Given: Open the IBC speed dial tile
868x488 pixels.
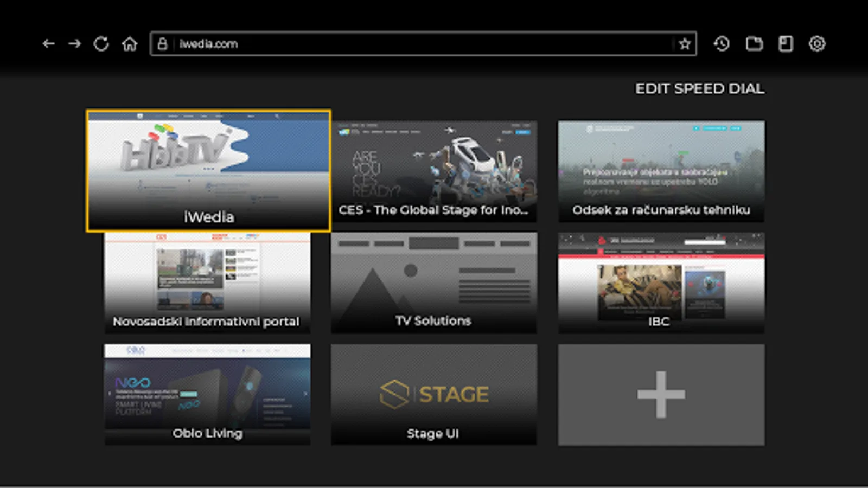Looking at the screenshot, I should click(661, 282).
